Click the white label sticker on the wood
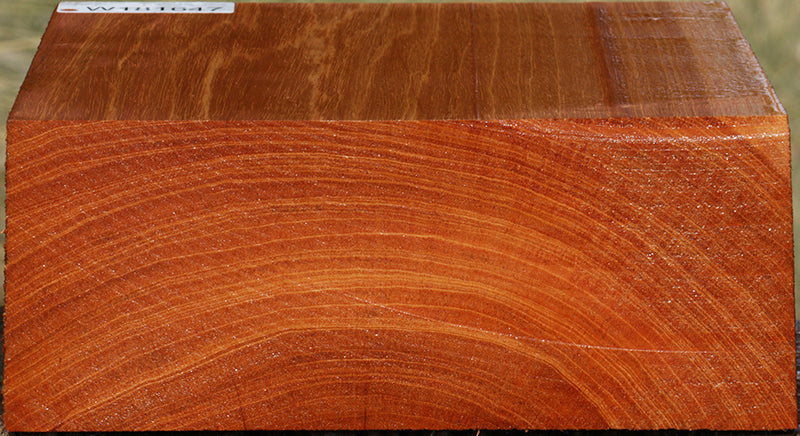The height and width of the screenshot is (436, 800). coord(145,8)
